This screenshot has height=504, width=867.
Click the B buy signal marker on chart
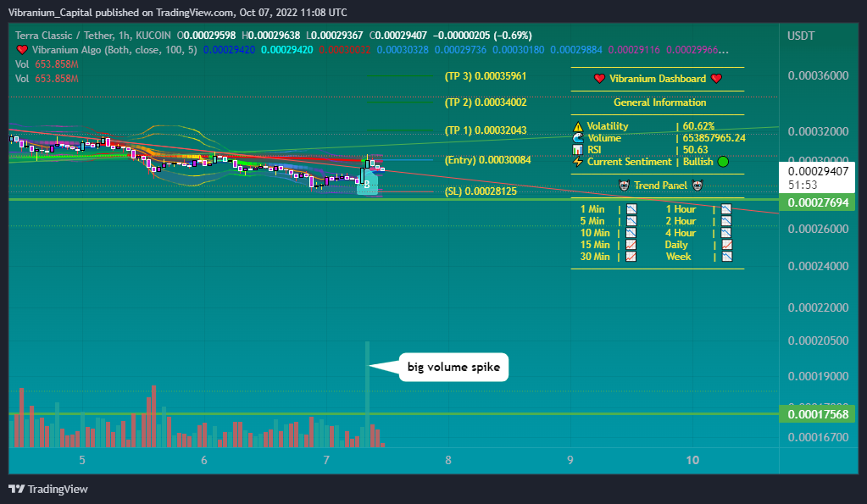(367, 184)
